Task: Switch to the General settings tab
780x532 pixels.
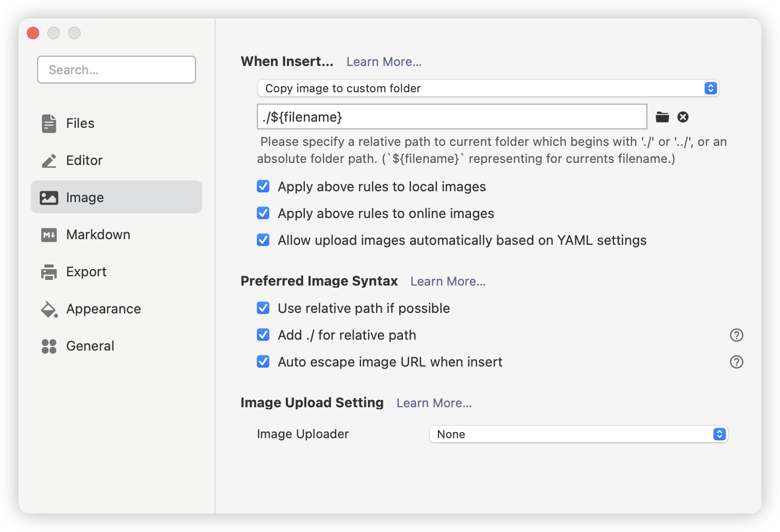Action: tap(90, 346)
